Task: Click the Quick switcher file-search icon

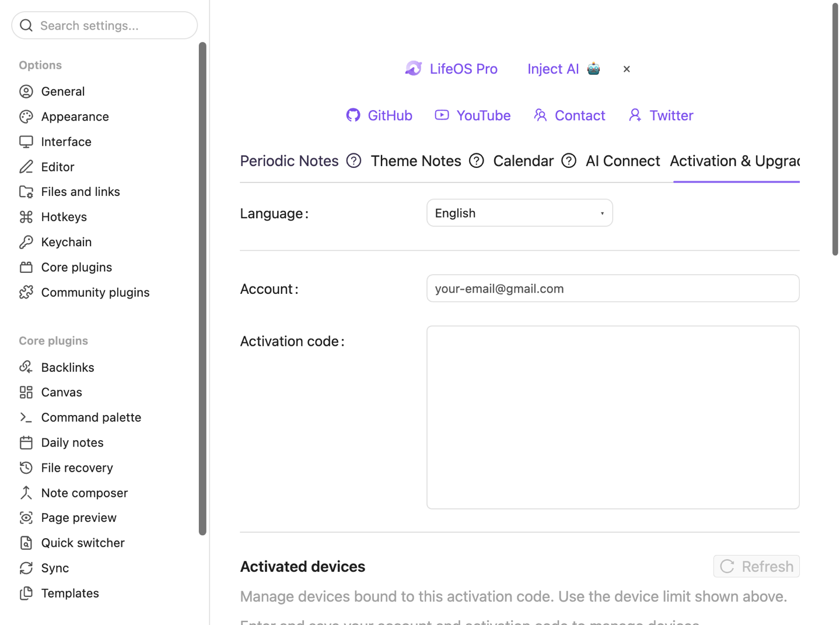Action: 26,543
